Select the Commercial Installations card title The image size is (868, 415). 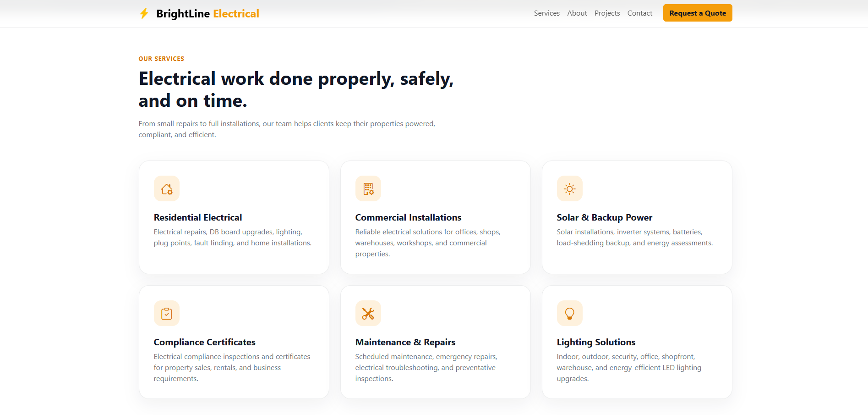tap(408, 217)
